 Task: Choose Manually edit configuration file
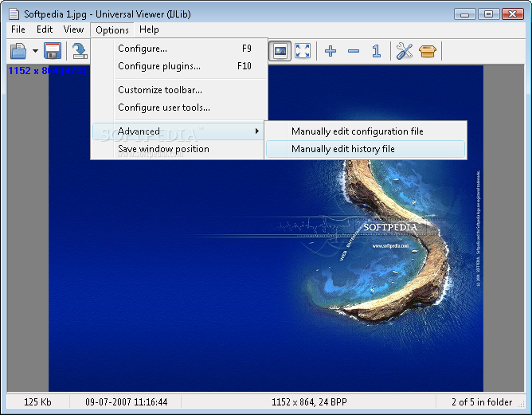pyautogui.click(x=366, y=131)
